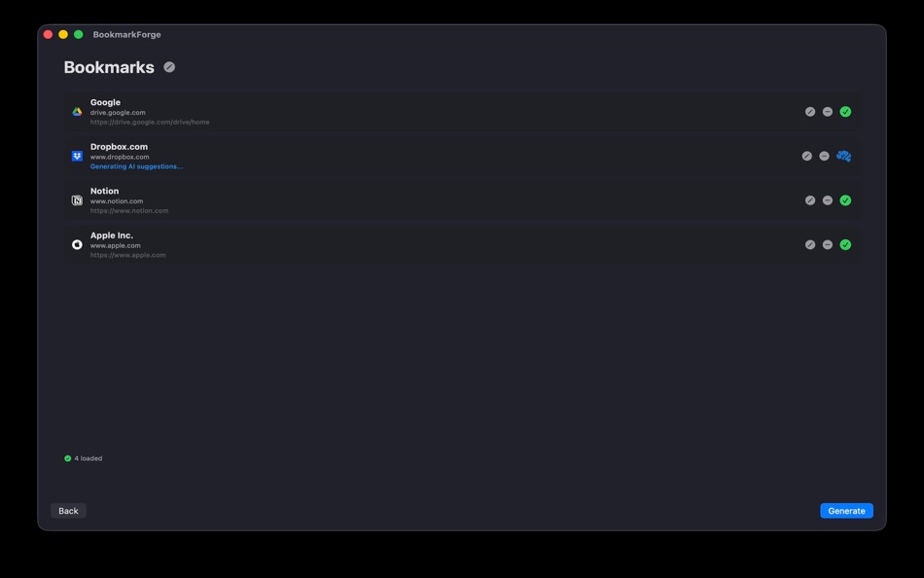Remove the Notion bookmark

click(828, 199)
